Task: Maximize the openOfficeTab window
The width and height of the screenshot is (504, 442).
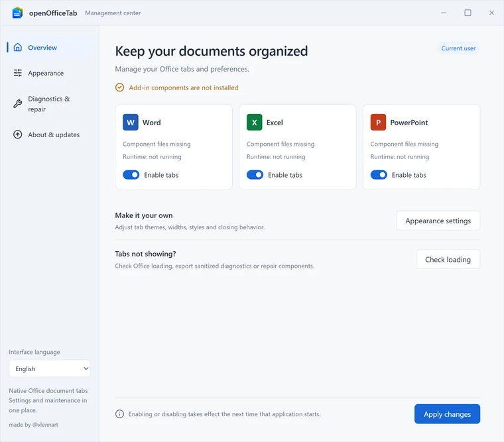Action: 468,13
